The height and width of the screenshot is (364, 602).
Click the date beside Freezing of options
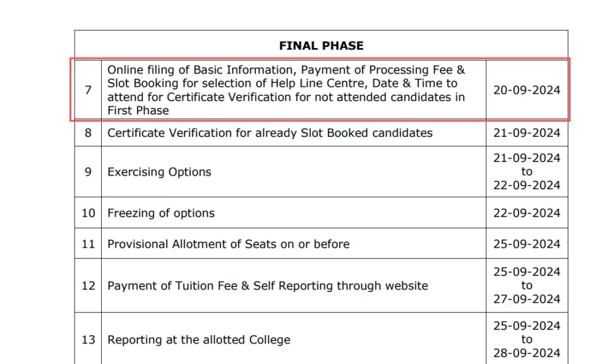(527, 213)
